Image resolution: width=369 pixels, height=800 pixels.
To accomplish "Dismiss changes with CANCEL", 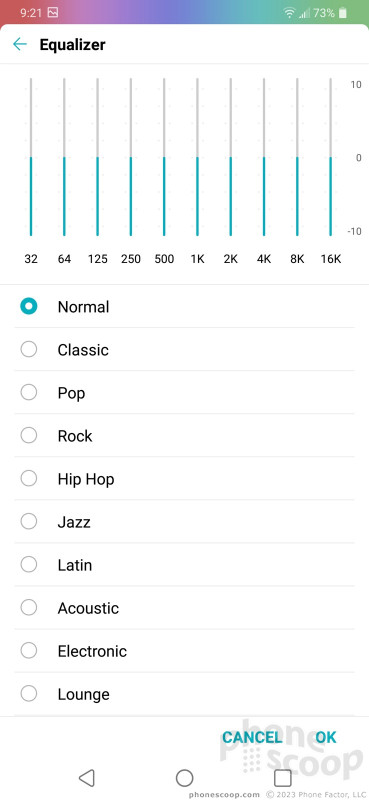I will 252,737.
